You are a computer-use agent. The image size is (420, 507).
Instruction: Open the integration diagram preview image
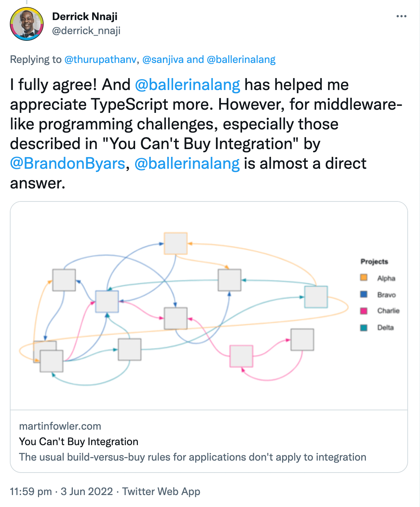[x=209, y=306]
